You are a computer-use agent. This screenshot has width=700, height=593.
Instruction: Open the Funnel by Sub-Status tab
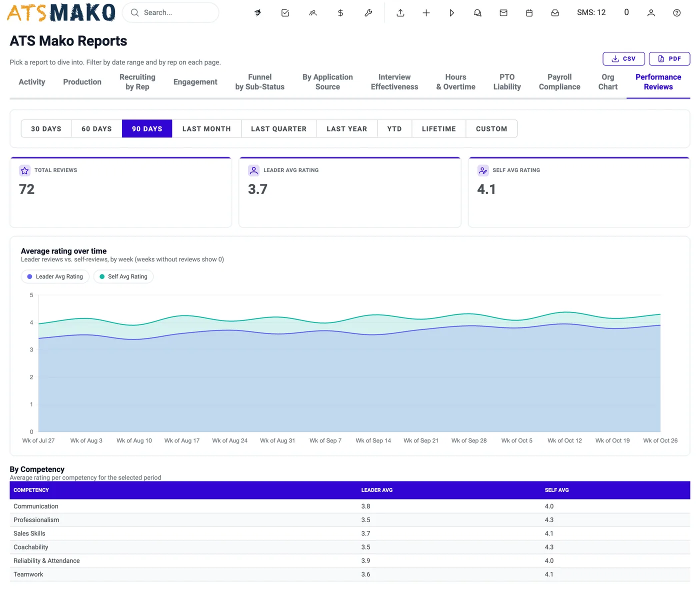(260, 82)
